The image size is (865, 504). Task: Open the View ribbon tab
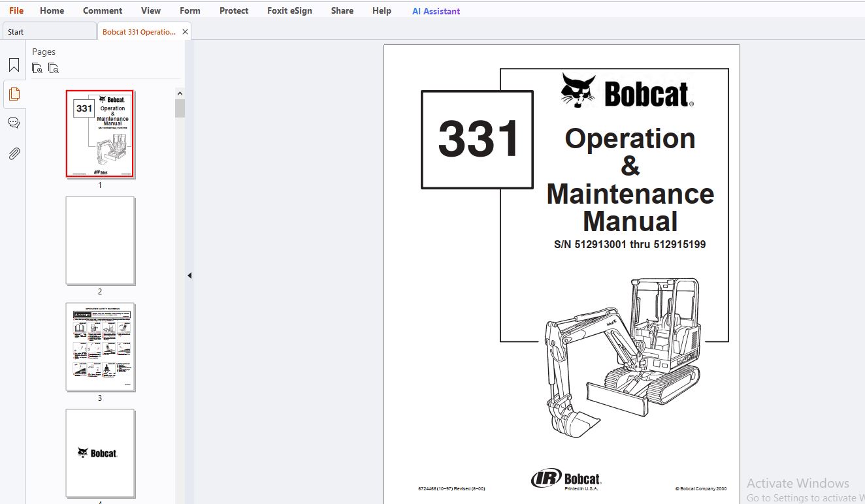coord(151,10)
